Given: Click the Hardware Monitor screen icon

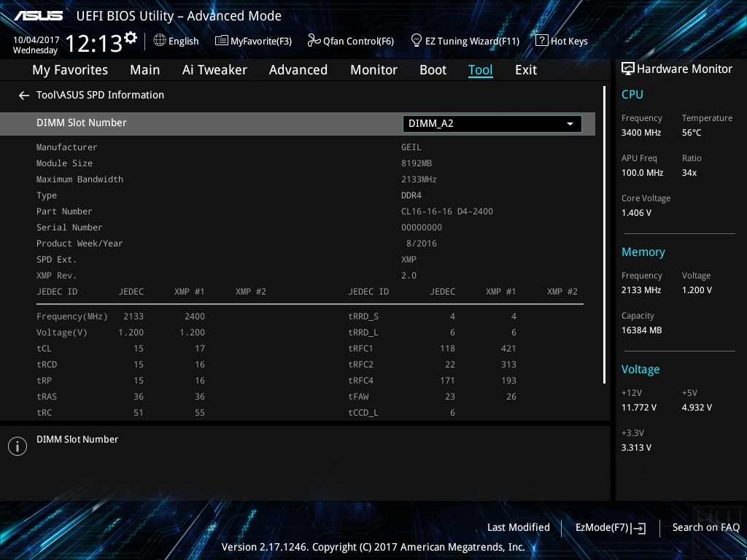Looking at the screenshot, I should coord(628,69).
